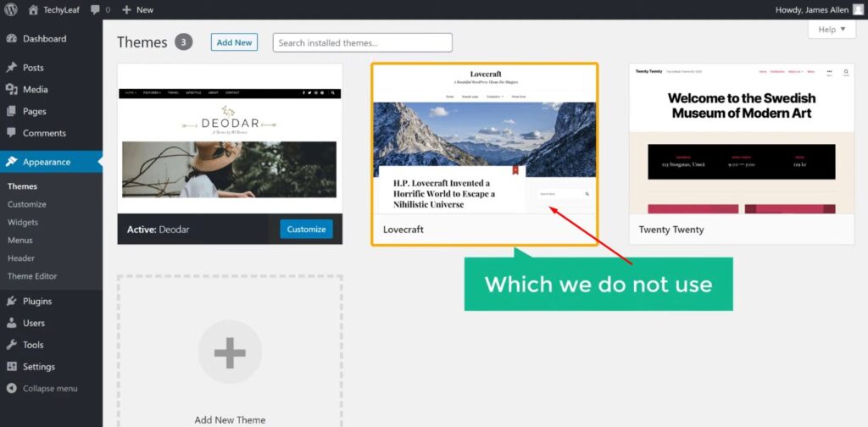Click the Pages icon in sidebar
Image resolution: width=868 pixels, height=427 pixels.
point(11,111)
